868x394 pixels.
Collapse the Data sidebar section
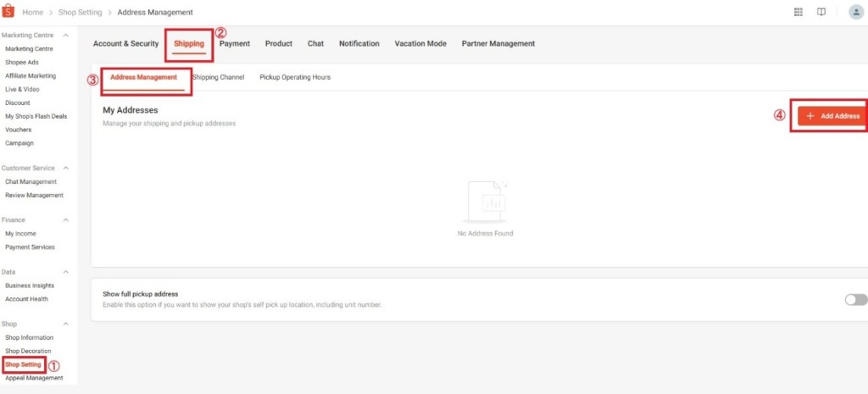point(65,272)
